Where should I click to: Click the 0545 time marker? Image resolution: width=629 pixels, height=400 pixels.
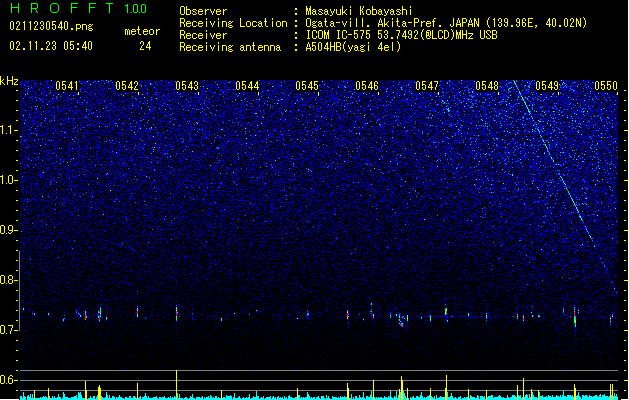(307, 86)
